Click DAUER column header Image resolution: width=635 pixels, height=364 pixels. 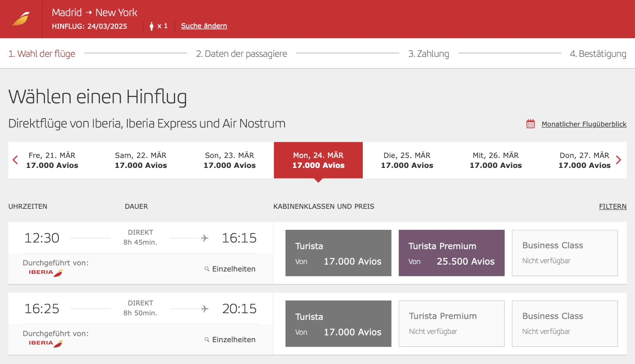click(136, 206)
